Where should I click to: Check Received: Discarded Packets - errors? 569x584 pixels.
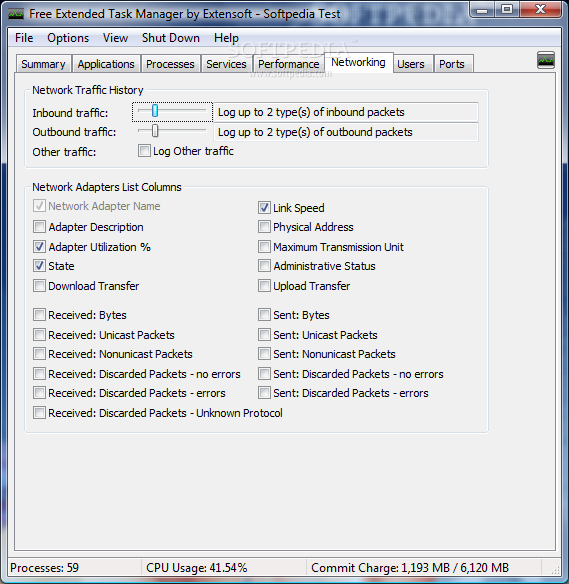39,393
